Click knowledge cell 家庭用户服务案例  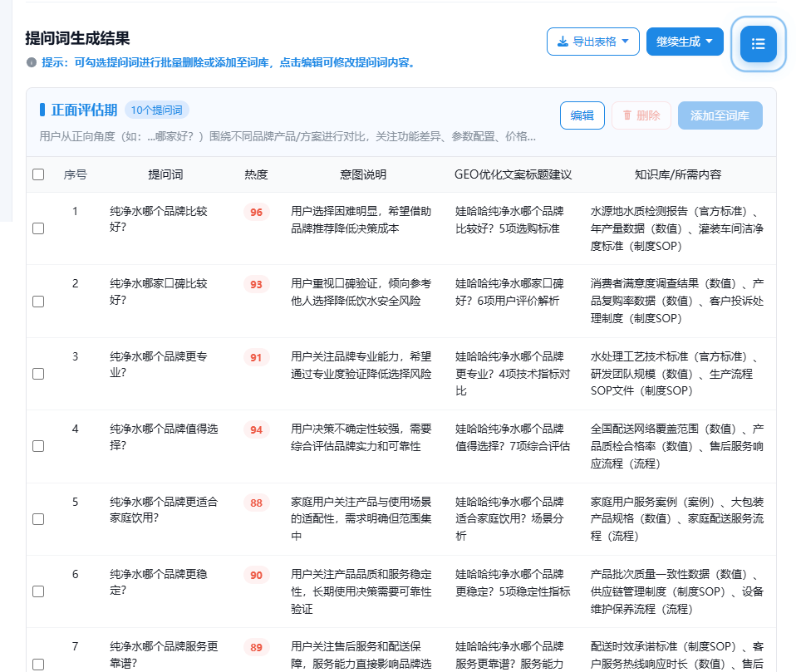point(634,502)
